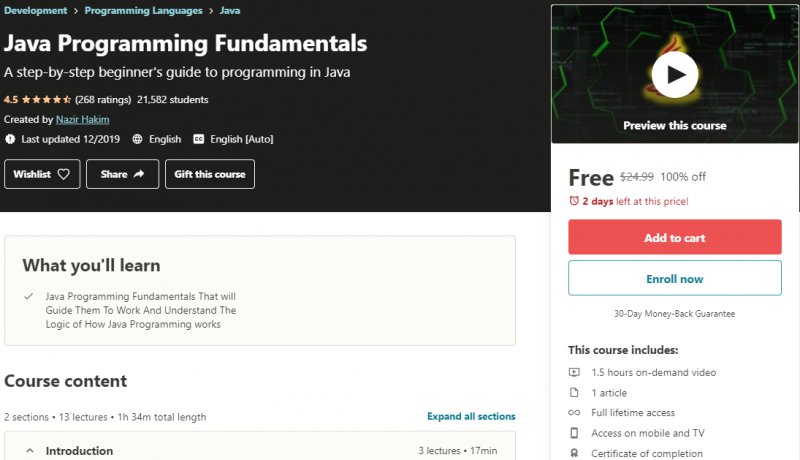Click Expand all sections

tap(471, 416)
